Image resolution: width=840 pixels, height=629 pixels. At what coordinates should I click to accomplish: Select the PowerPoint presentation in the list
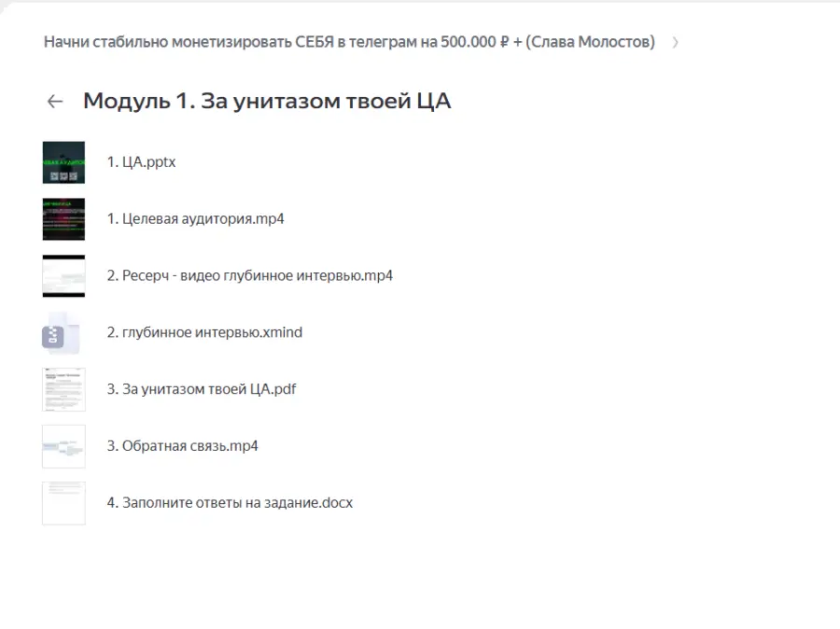pos(142,162)
